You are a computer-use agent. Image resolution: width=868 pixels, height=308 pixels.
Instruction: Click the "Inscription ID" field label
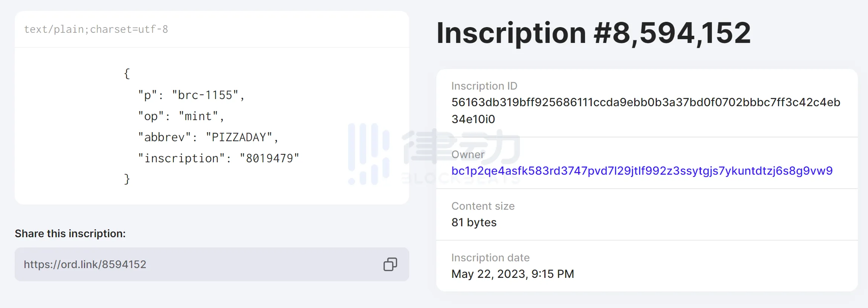(484, 86)
